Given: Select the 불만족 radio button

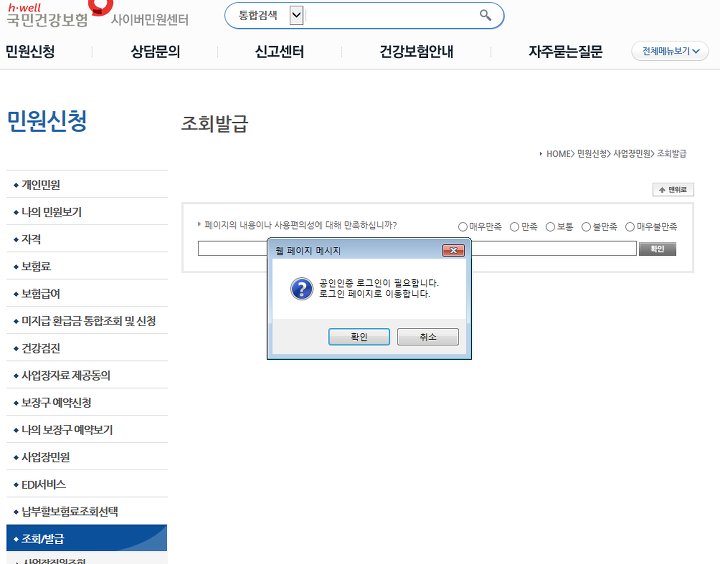Looking at the screenshot, I should coord(586,227).
